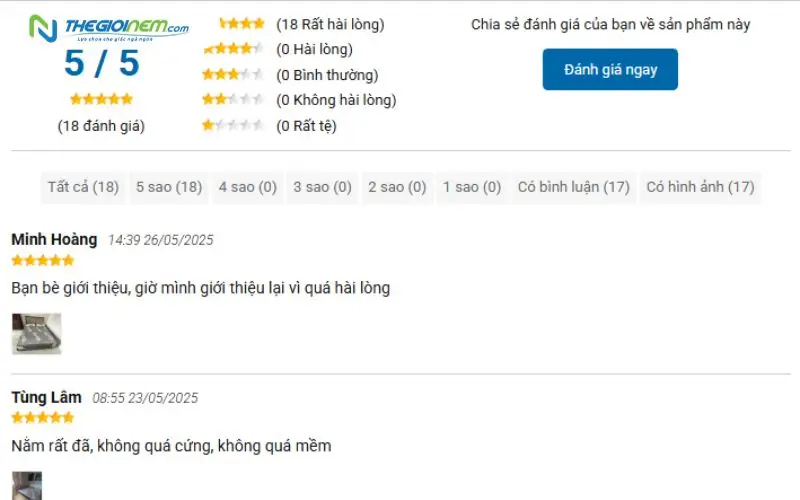Filter by Có hình ảnh (17)
Screen dimensions: 800x500
(700, 187)
